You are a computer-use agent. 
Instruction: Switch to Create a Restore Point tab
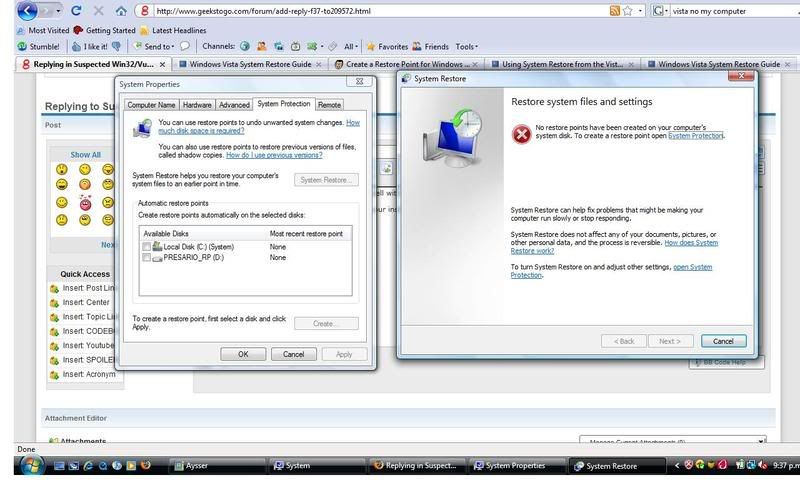pos(407,64)
